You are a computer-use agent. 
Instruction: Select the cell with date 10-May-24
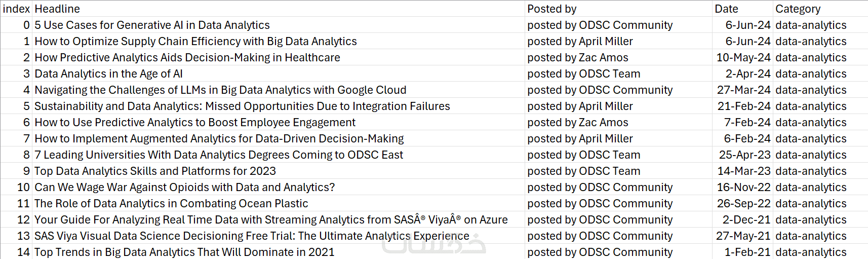[x=743, y=57]
